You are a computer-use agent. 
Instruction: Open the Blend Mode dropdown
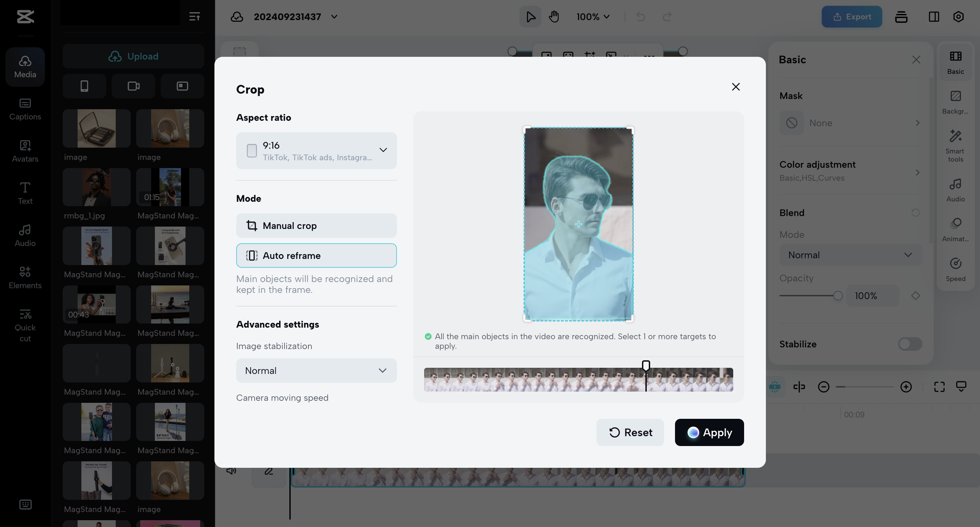tap(909, 255)
